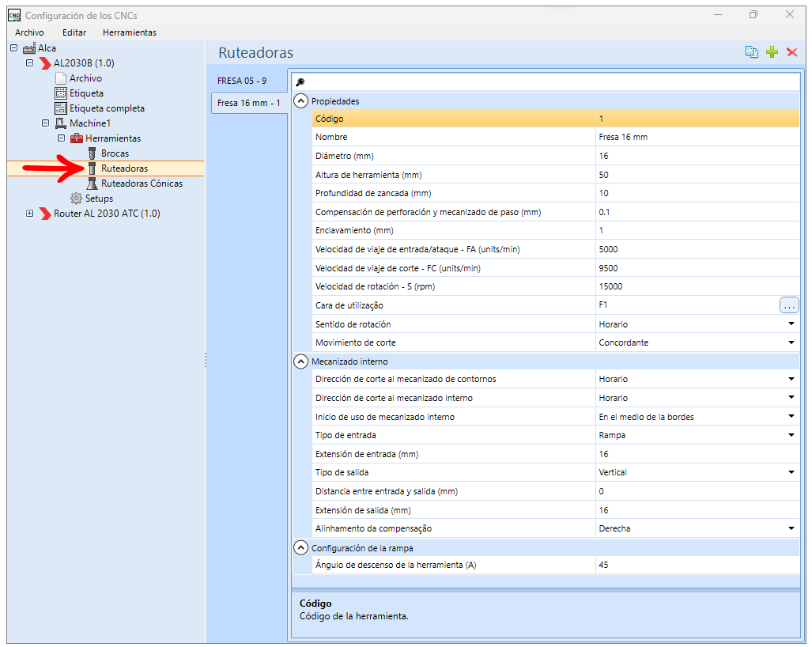Open Inicio de uso de mecanizado dropdown
Viewport: 812px width, 647px height.
point(791,417)
